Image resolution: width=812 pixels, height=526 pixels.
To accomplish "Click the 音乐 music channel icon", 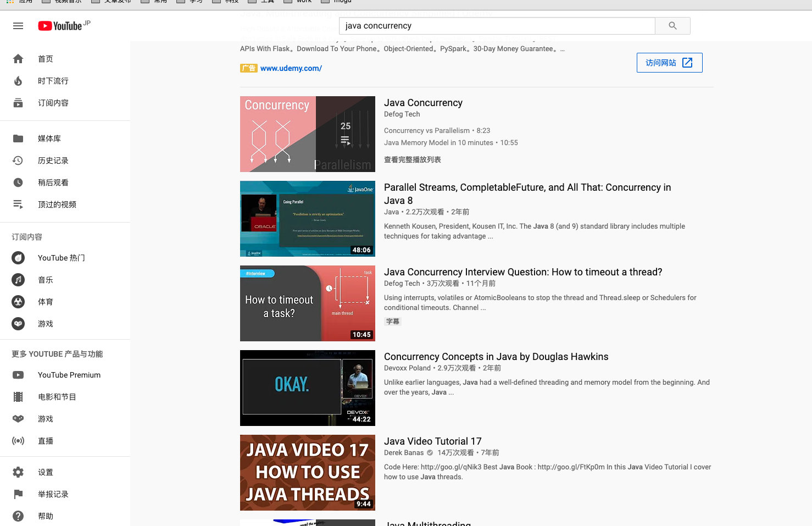I will (x=18, y=280).
